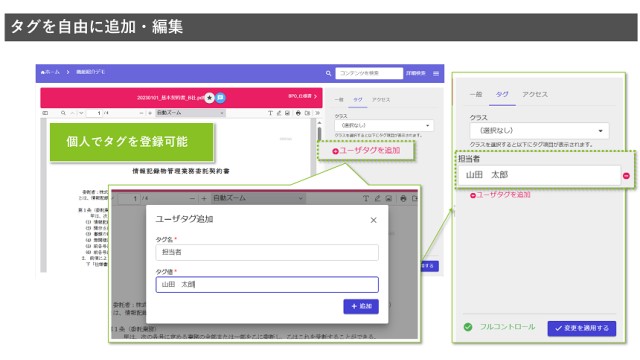Toggle the star favorite icon on the pink file bar

coord(209,98)
